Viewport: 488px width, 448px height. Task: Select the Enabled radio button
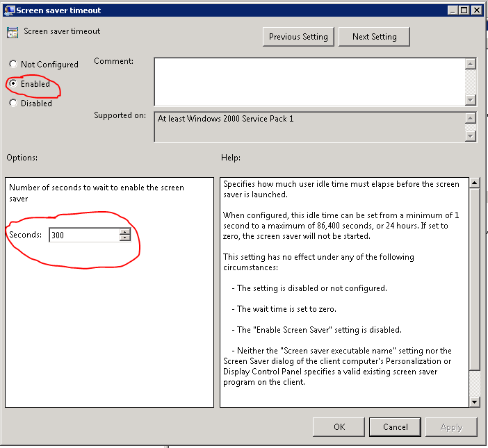[x=13, y=84]
